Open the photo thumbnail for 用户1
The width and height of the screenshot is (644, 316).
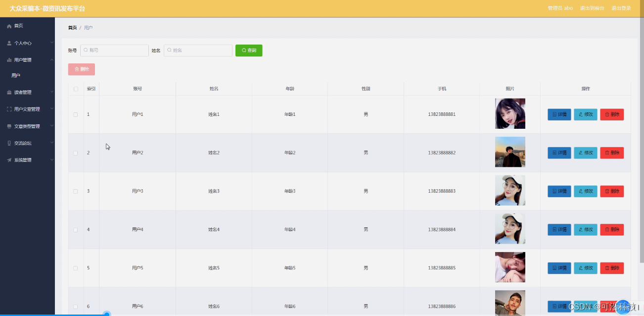[510, 113]
